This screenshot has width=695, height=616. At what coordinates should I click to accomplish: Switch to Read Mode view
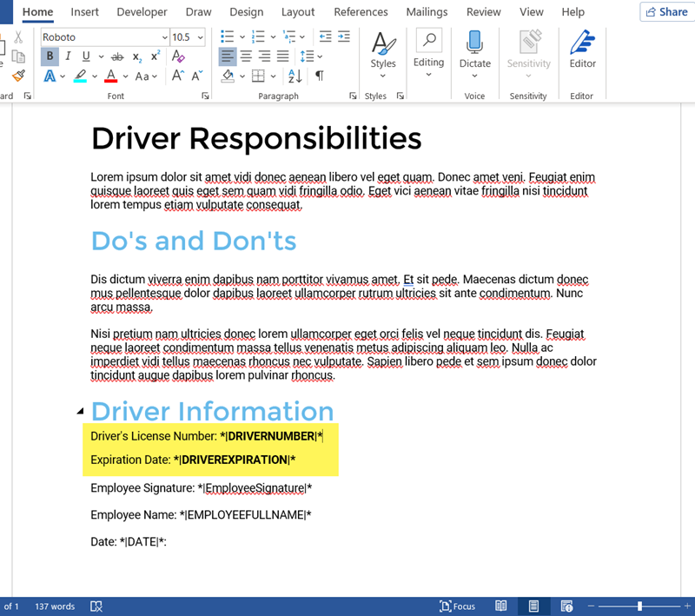coord(501,606)
